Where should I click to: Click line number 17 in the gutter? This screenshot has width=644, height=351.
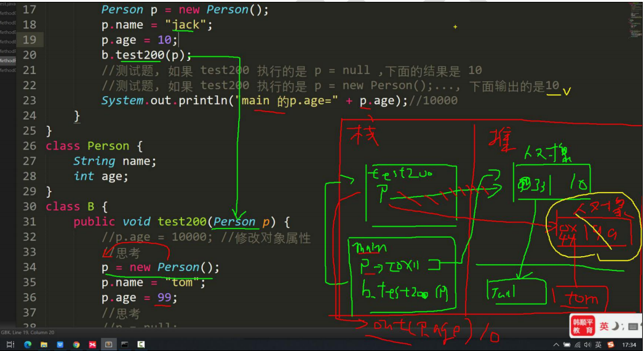point(29,9)
